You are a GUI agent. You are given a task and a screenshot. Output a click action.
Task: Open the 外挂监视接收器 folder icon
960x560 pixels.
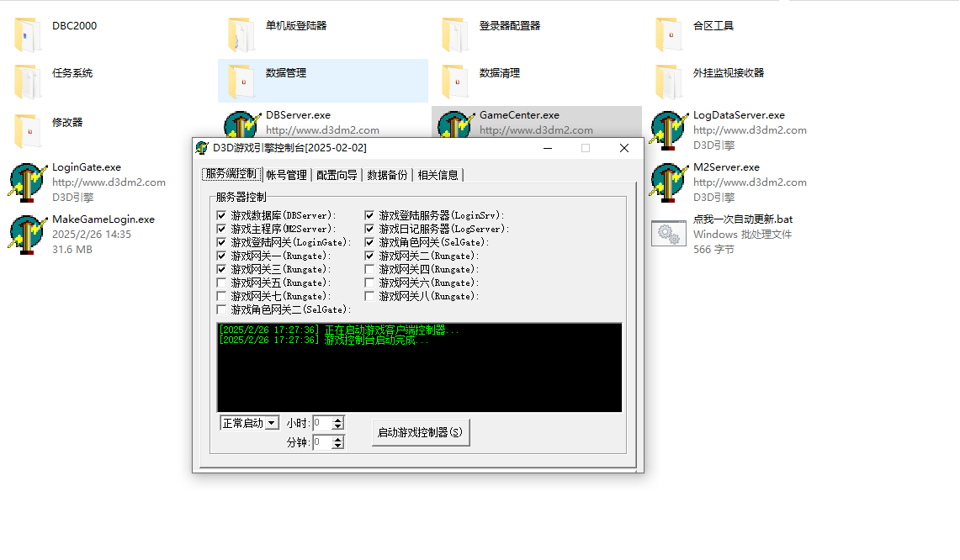(x=669, y=82)
